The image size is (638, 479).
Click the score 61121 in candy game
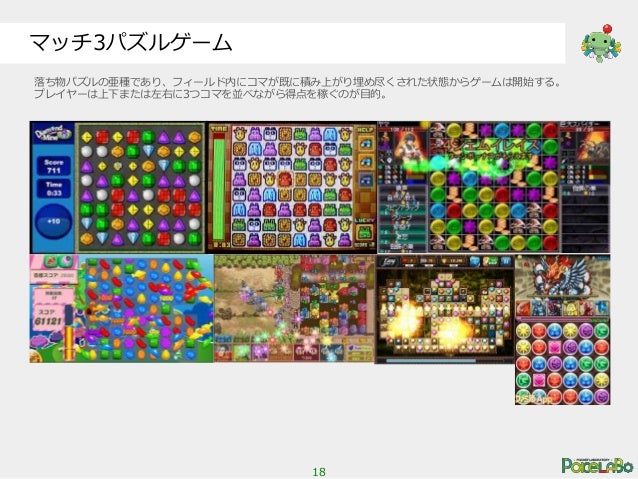pyautogui.click(x=48, y=321)
